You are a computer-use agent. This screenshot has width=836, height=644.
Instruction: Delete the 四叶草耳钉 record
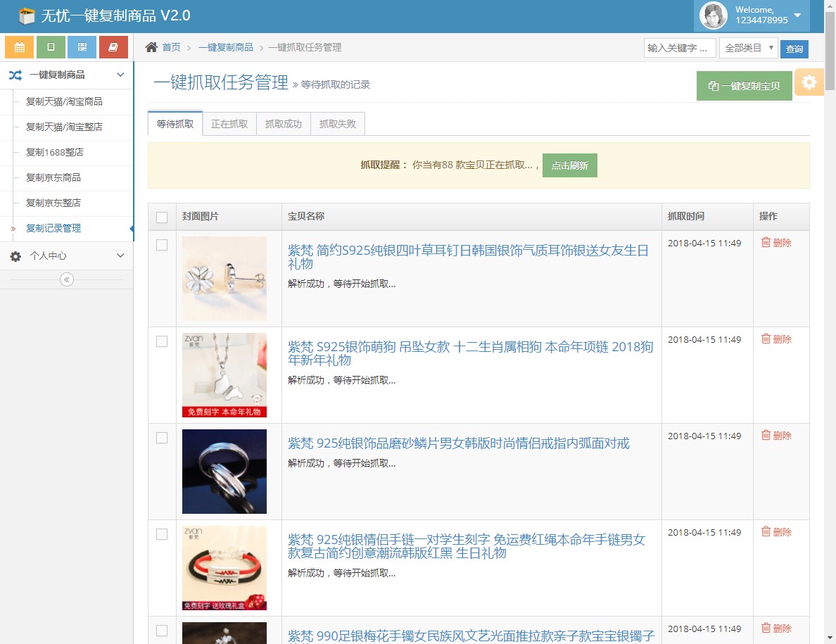776,243
